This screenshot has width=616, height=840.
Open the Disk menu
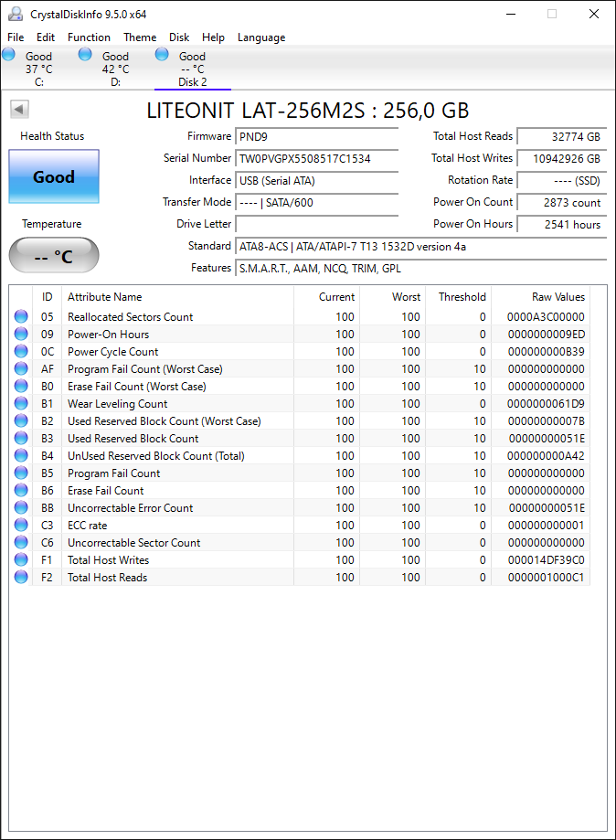tap(179, 37)
